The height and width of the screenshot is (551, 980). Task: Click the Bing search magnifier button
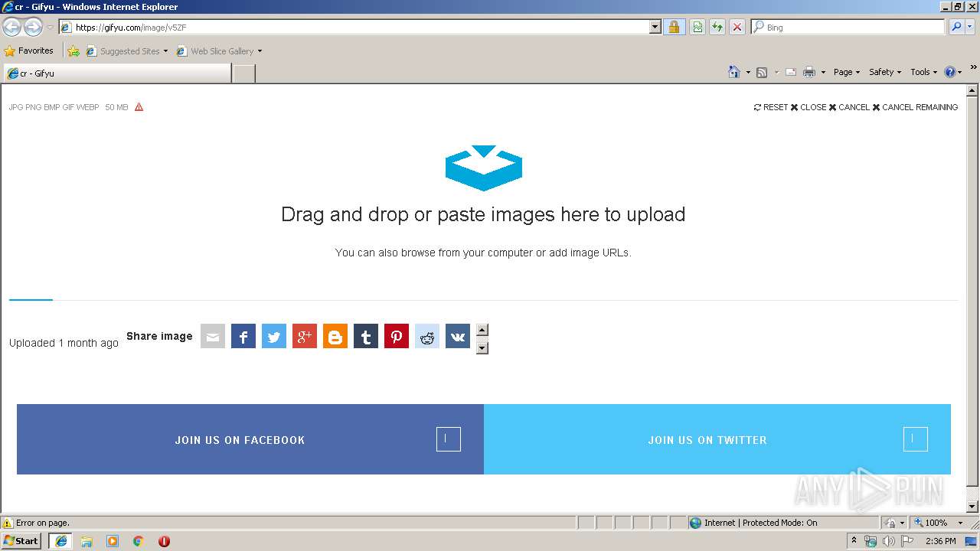[955, 27]
